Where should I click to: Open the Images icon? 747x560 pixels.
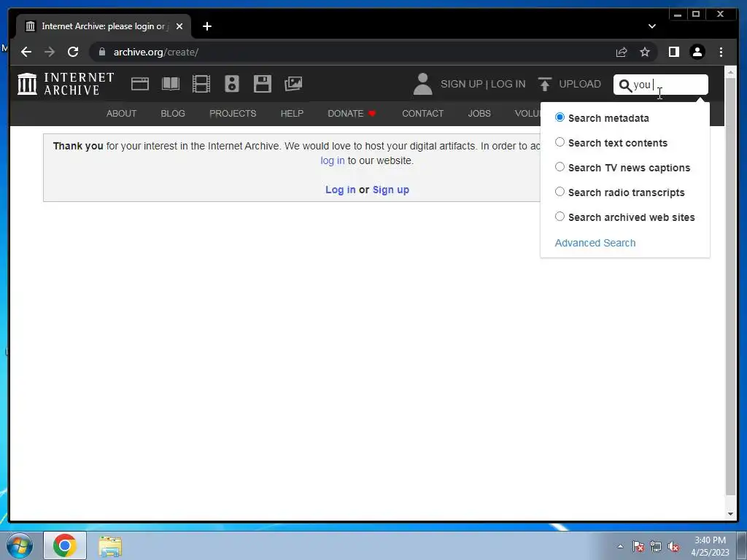coord(293,84)
